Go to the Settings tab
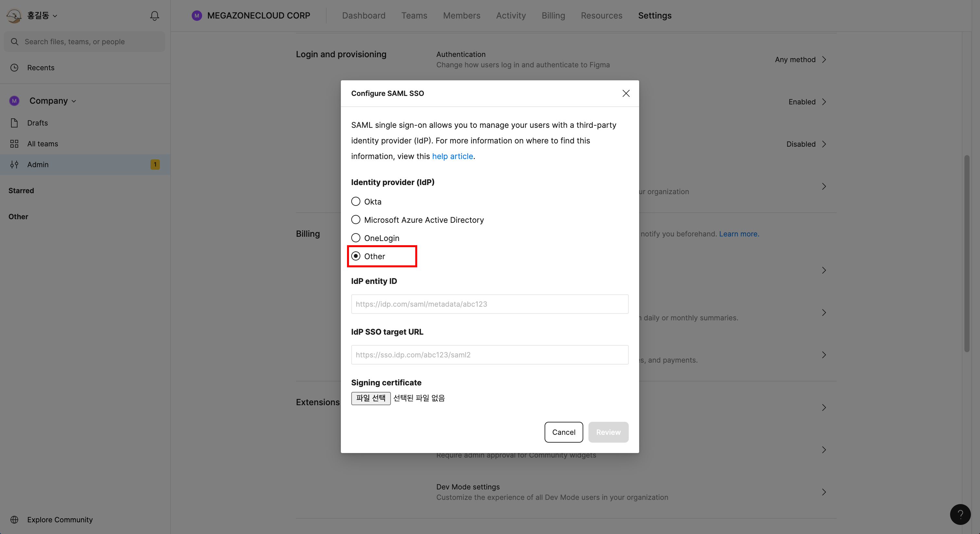This screenshot has height=534, width=980. [x=655, y=16]
